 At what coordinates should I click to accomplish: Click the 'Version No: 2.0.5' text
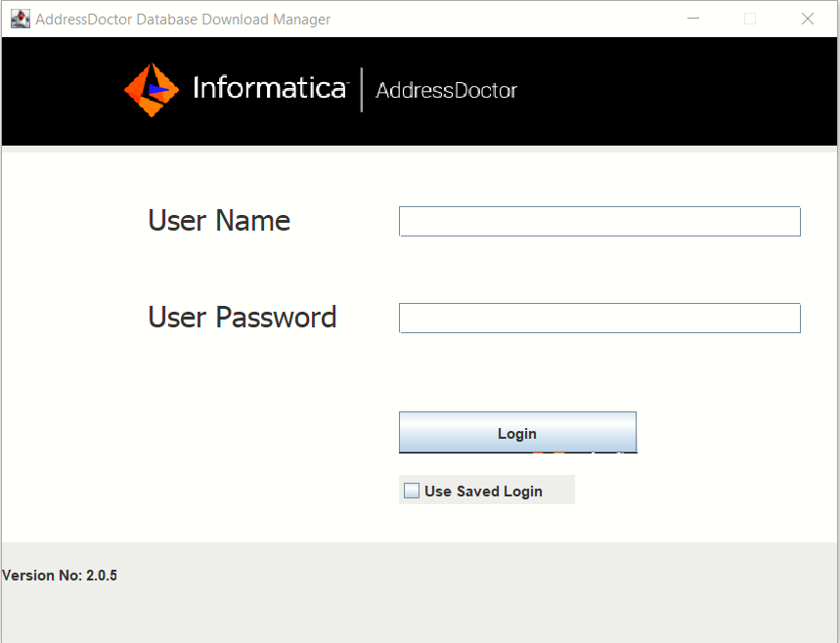[60, 576]
